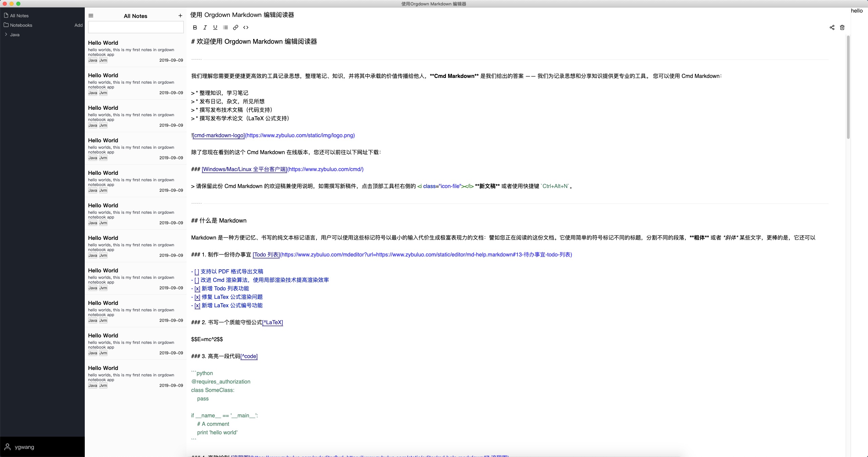Click the ygwang username
This screenshot has width=868, height=457.
[24, 447]
